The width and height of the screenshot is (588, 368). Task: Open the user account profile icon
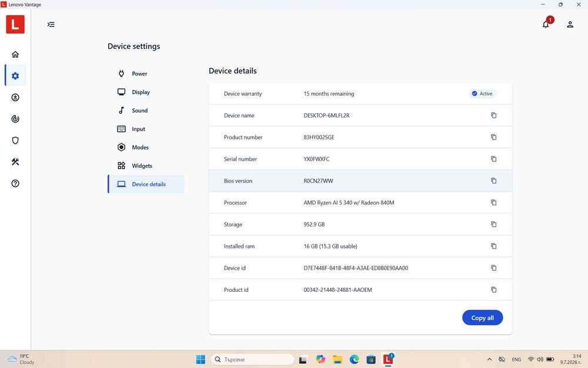pos(570,24)
